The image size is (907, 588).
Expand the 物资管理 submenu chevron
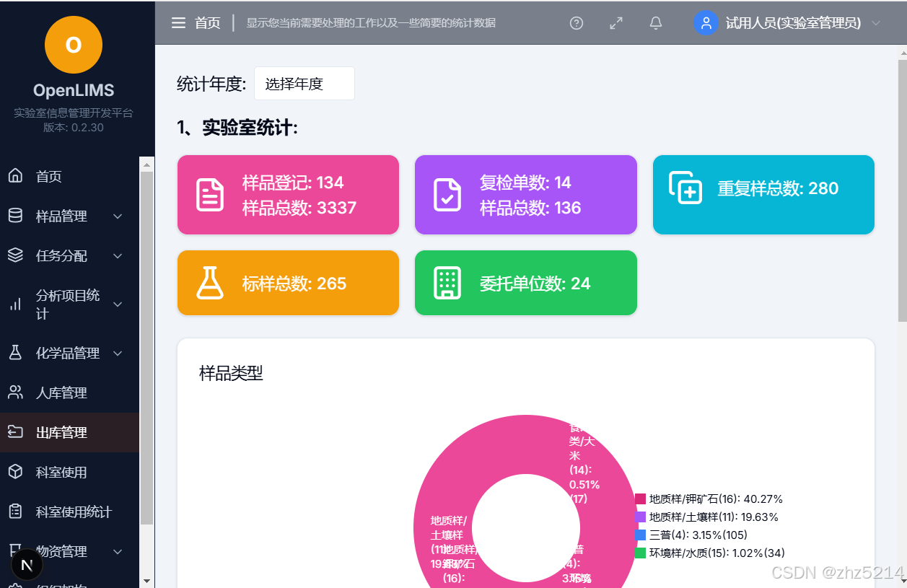118,551
